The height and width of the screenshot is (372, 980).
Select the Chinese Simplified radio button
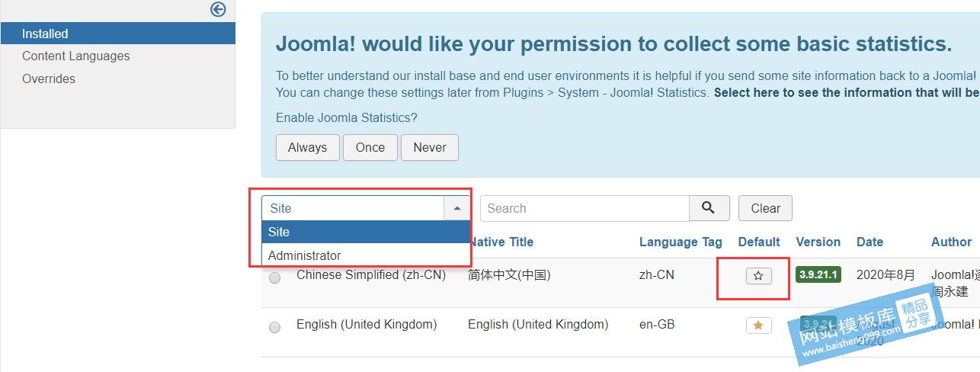(x=274, y=277)
